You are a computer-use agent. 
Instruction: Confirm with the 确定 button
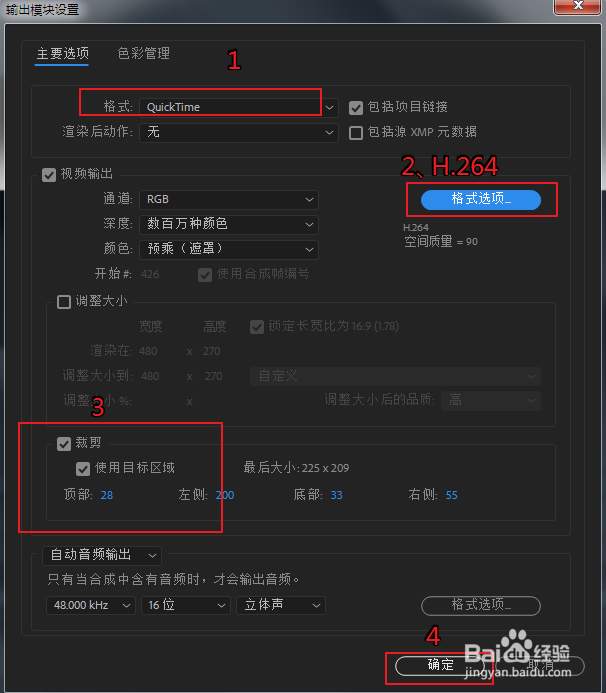440,665
